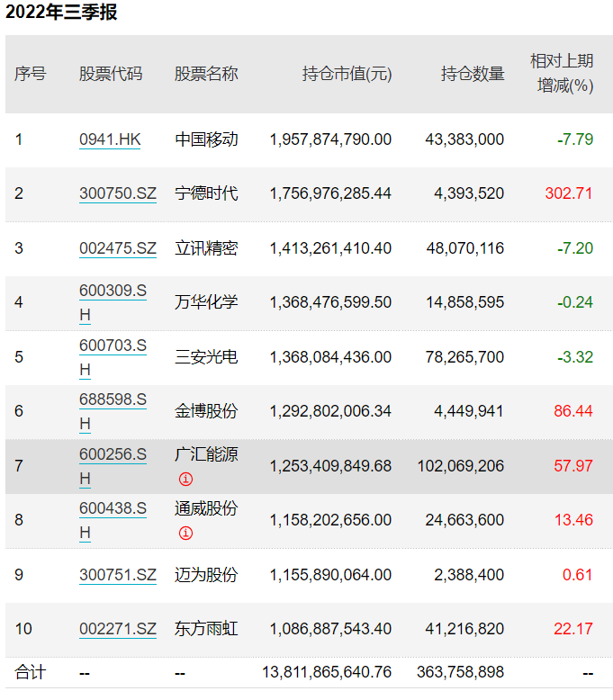Open stock code link 600309.SH
Screen dimensions: 613x700
pos(113,302)
